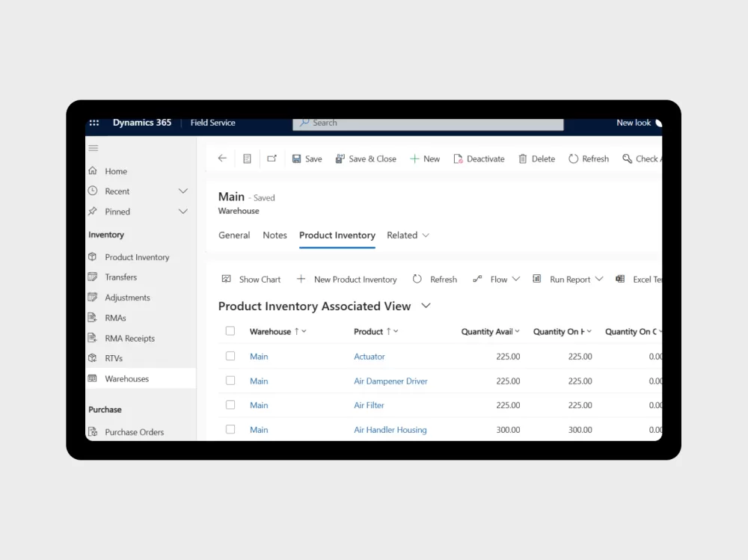
Task: Click the Warehouses icon in sidebar
Action: (93, 378)
